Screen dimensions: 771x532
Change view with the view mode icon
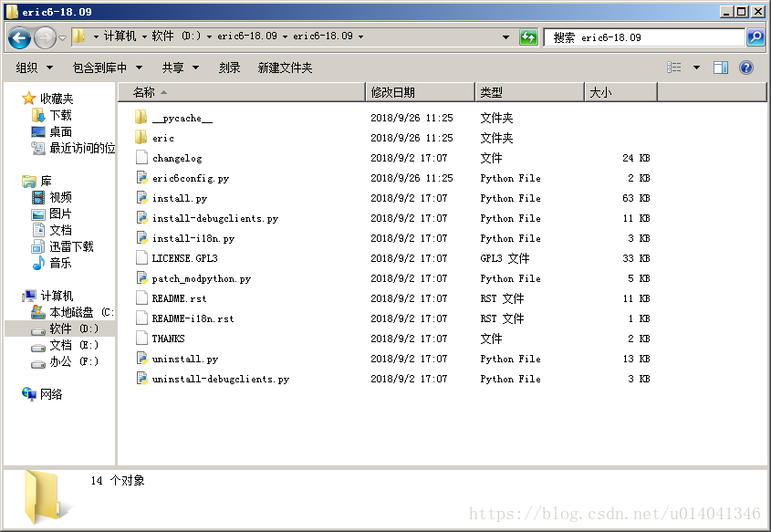coord(674,68)
